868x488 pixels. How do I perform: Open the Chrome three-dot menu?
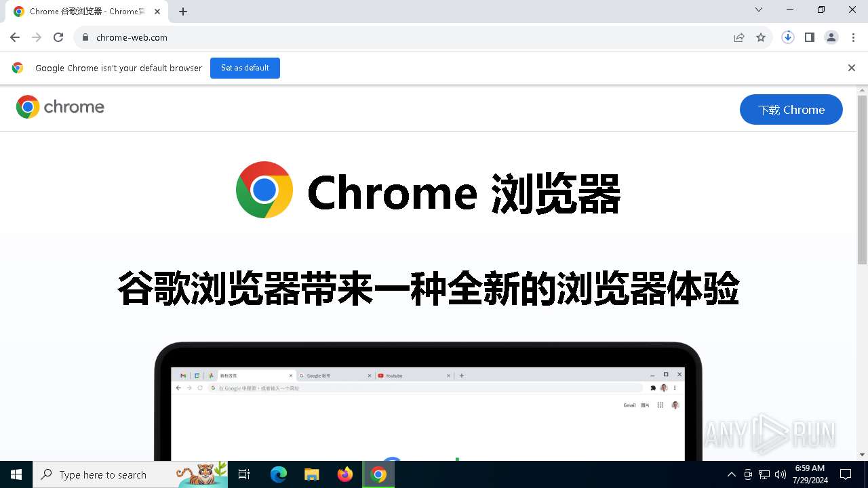853,37
